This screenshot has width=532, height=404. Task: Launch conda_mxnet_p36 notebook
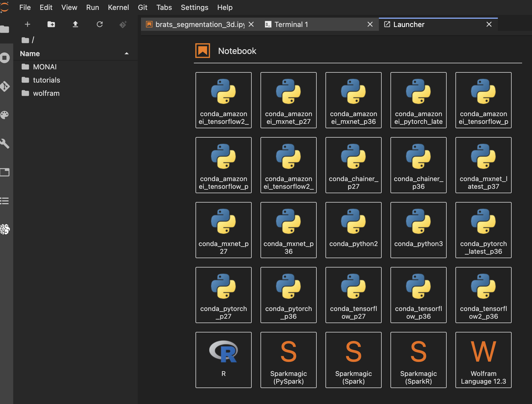pyautogui.click(x=288, y=230)
